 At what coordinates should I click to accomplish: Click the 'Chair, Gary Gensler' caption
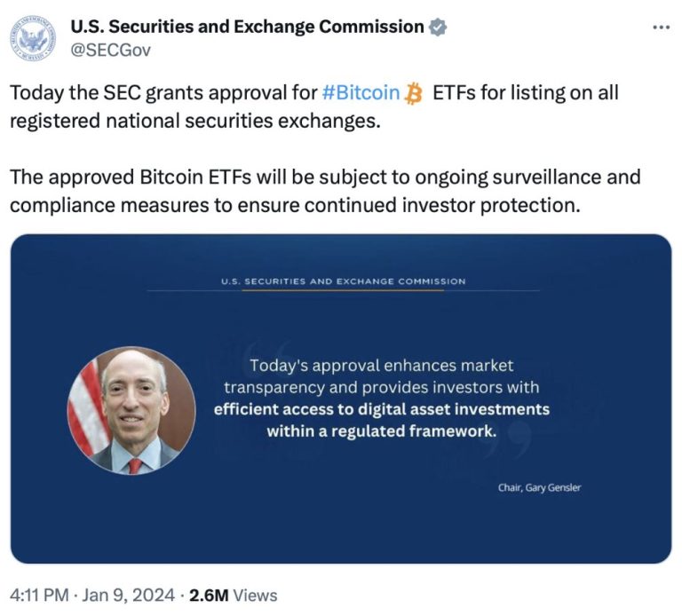click(539, 488)
